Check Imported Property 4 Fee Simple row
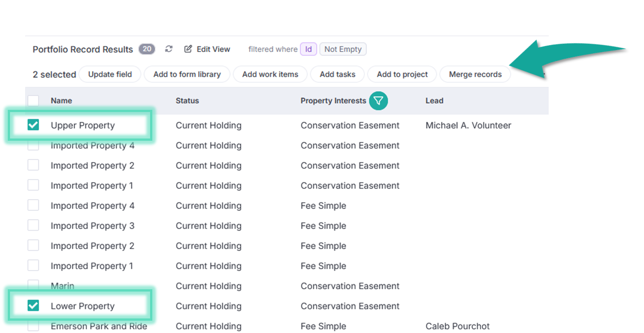 (x=33, y=205)
